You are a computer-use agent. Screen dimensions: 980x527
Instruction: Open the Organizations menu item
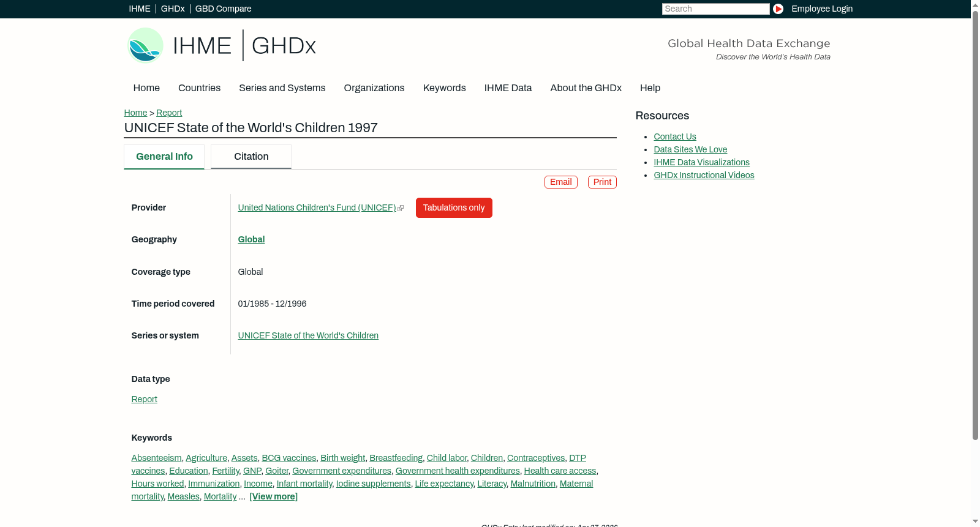pos(374,88)
